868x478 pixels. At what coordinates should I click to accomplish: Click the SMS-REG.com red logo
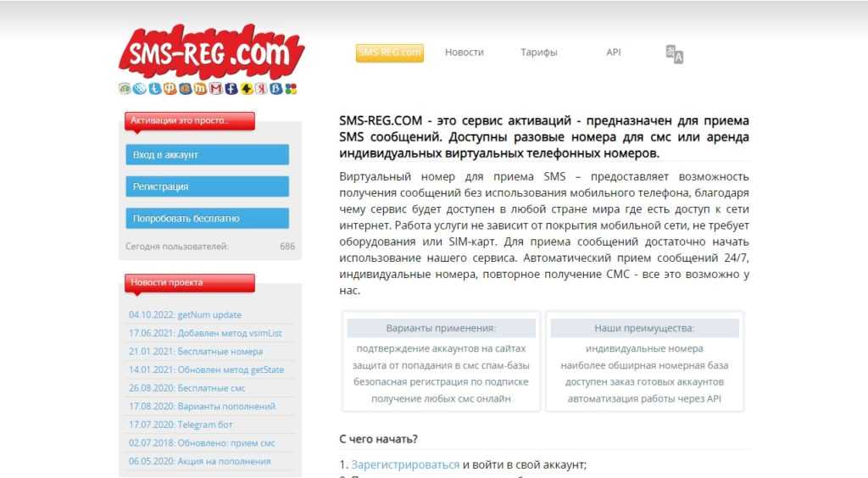click(x=211, y=53)
